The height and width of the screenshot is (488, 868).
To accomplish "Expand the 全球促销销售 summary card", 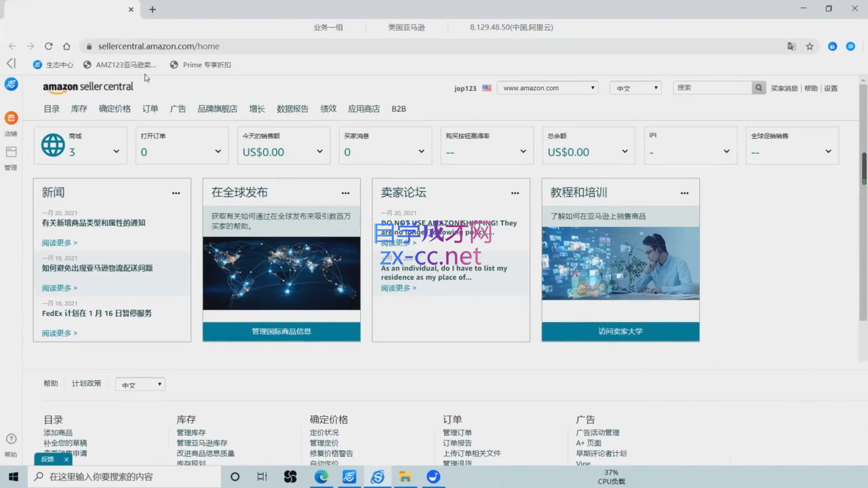I will pos(829,152).
